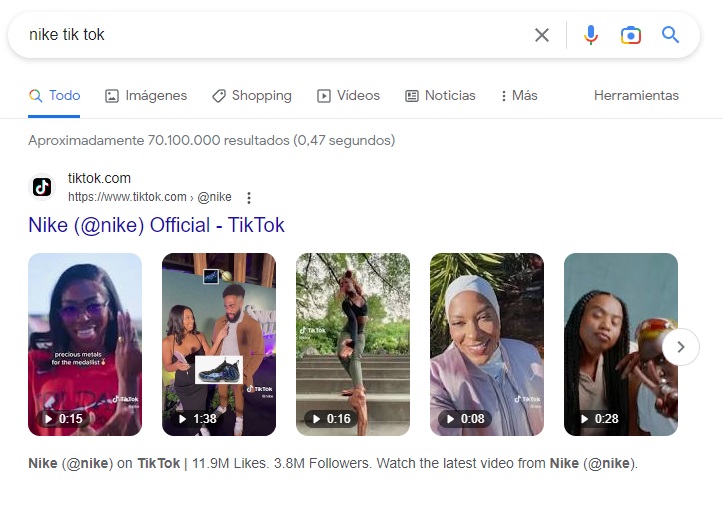723x506 pixels.
Task: Clear the search box text
Action: tap(542, 35)
